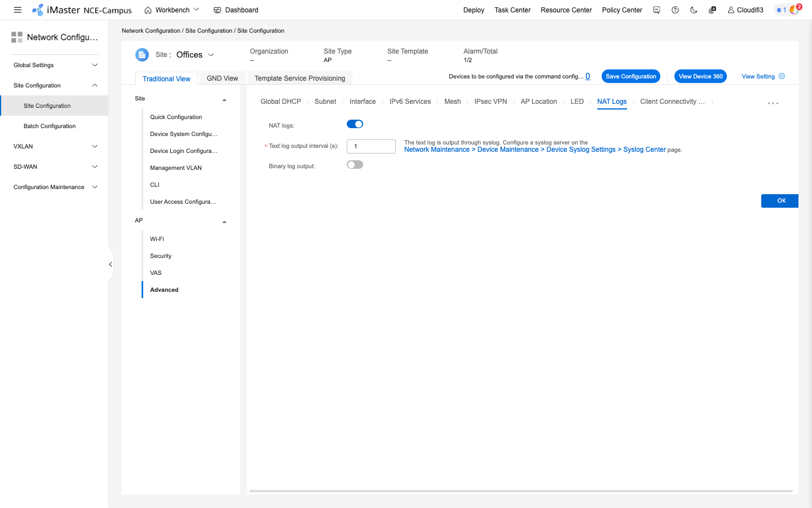Open the hamburger menu icon at top left
Screen dimensions: 812x508
[x=17, y=10]
